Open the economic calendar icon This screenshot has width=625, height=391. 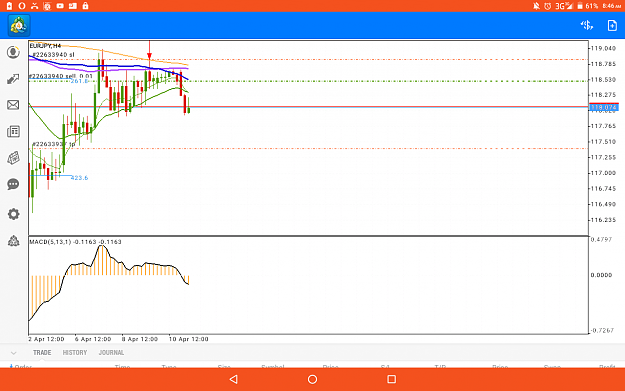pyautogui.click(x=13, y=158)
